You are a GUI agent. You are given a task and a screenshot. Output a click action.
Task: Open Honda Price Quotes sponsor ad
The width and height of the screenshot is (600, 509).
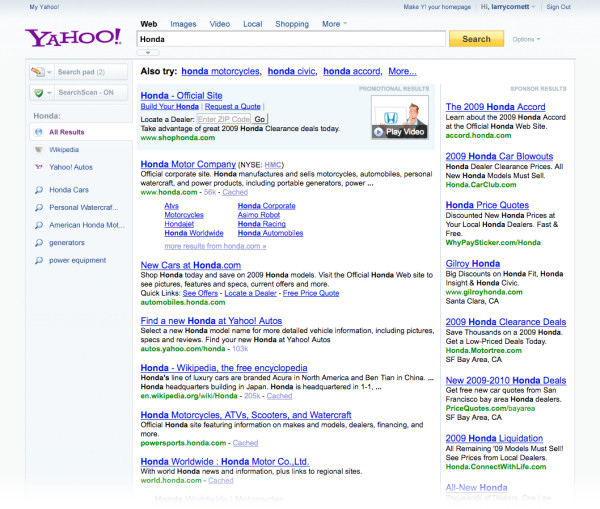[x=487, y=205]
